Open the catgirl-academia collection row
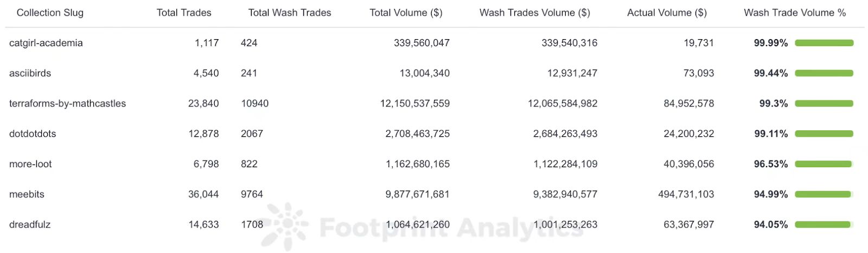The width and height of the screenshot is (868, 253). point(46,43)
